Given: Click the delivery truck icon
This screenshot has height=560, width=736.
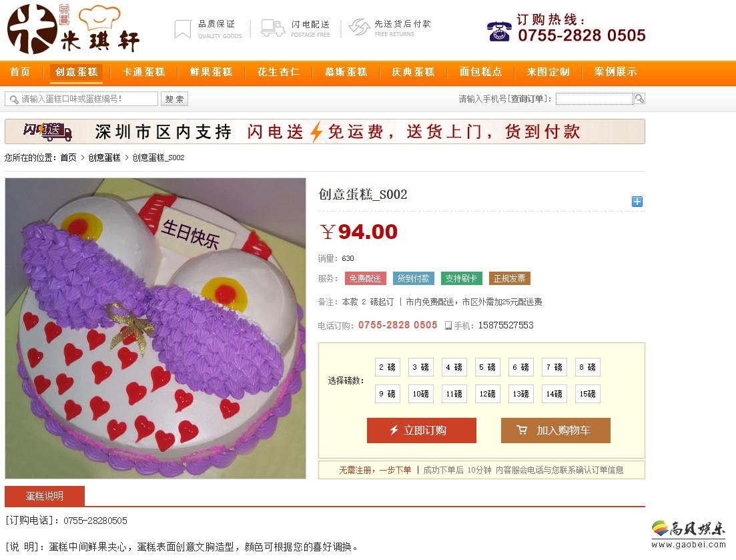Looking at the screenshot, I should [x=273, y=28].
